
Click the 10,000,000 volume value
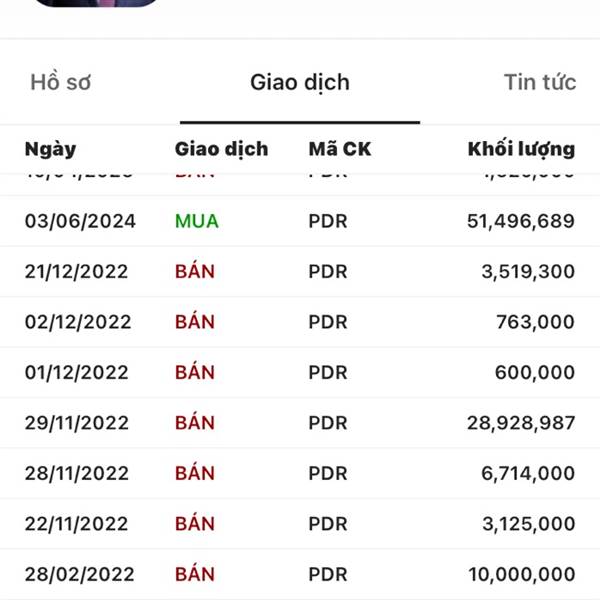(x=521, y=574)
